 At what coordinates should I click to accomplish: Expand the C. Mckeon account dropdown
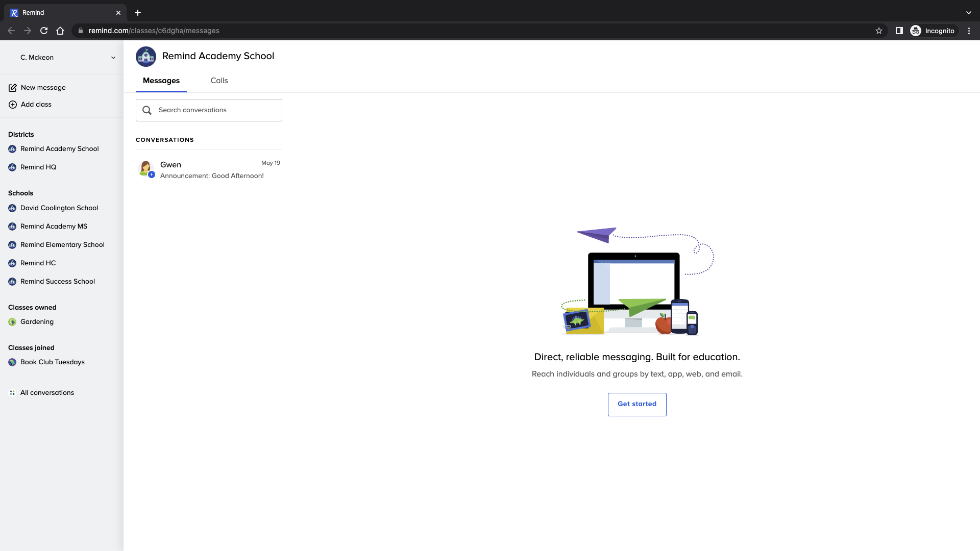[x=113, y=58]
